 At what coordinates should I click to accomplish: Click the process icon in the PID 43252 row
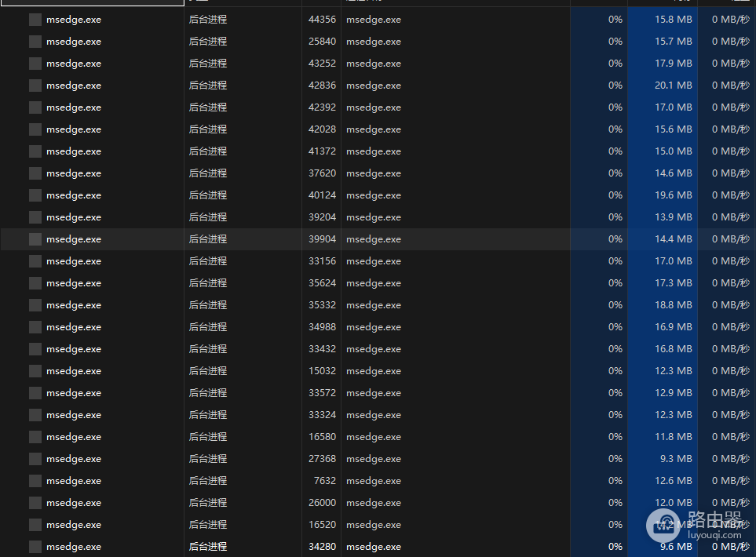click(x=35, y=64)
